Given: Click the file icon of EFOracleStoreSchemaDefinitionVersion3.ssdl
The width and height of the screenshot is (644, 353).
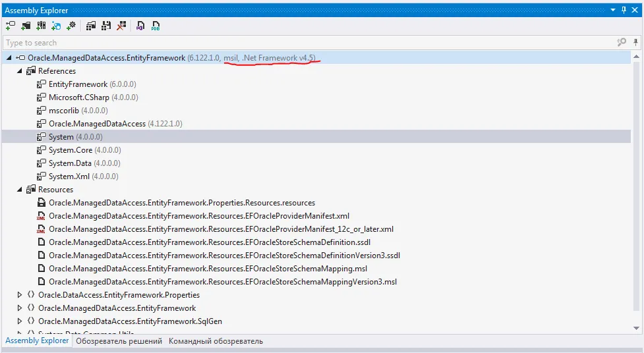Looking at the screenshot, I should [41, 256].
